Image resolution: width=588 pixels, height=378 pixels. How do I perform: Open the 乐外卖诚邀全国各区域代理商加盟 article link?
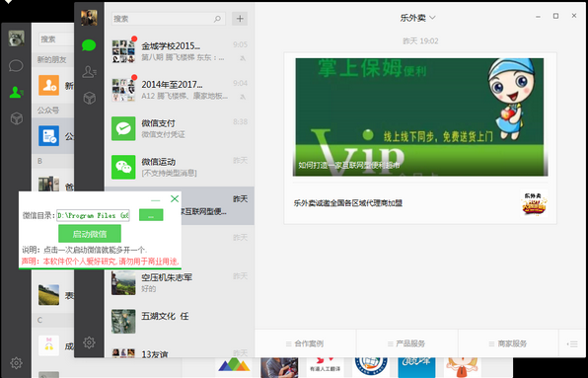348,203
